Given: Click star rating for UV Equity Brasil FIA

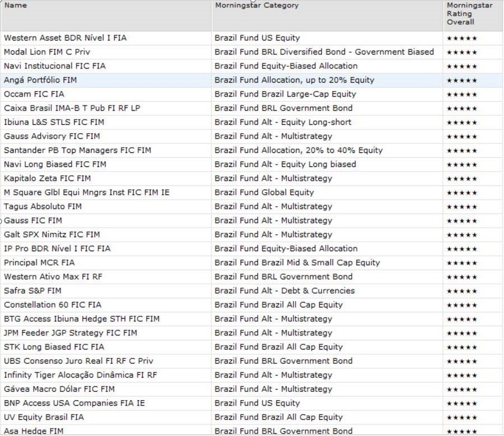Looking at the screenshot, I should pyautogui.click(x=462, y=418).
